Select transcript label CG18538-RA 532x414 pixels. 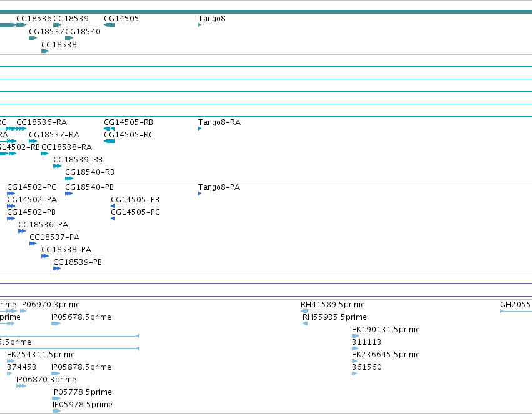coord(67,147)
